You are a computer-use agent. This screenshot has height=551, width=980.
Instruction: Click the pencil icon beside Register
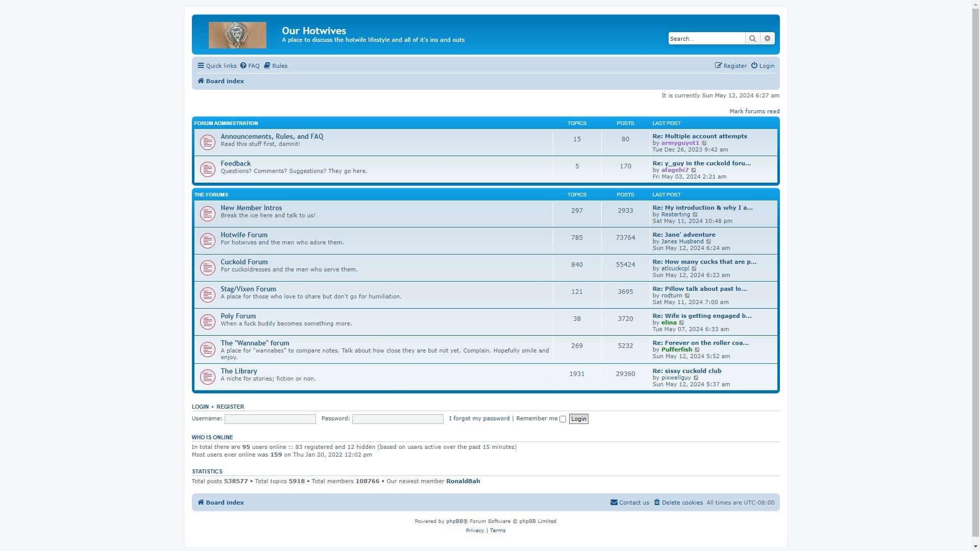pos(719,65)
